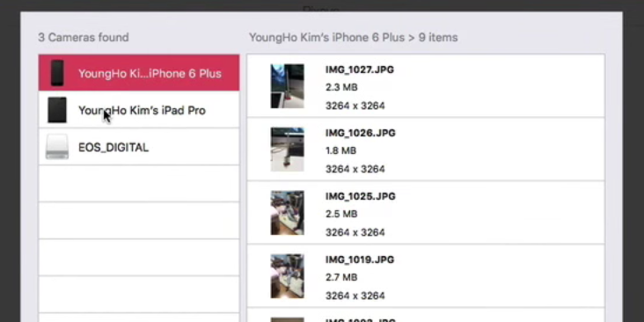This screenshot has height=322, width=644.
Task: Select YoungHo Kim's iPhone 6 Plus device
Action: point(139,73)
